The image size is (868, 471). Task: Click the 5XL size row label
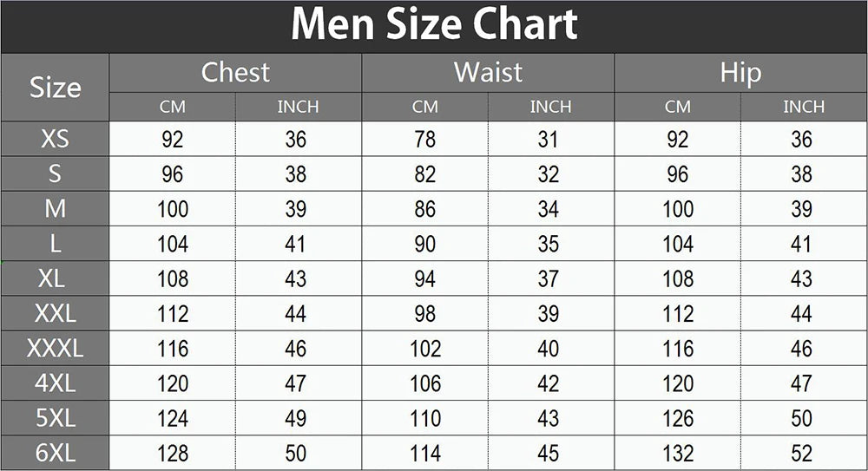[55, 418]
